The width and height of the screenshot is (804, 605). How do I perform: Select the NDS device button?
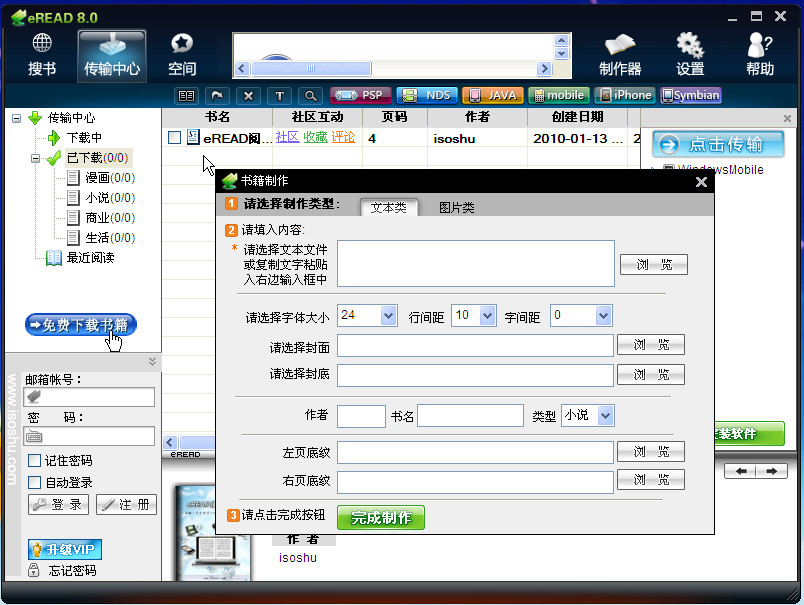[x=427, y=95]
